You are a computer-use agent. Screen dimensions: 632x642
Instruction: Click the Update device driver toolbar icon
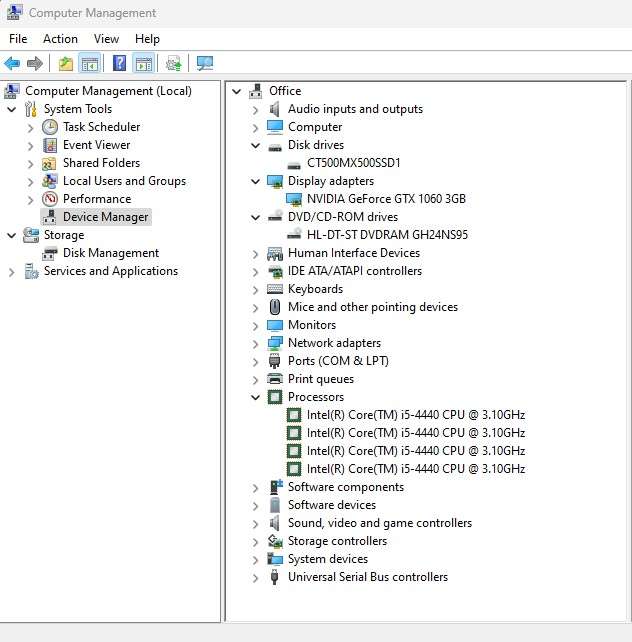[x=174, y=63]
